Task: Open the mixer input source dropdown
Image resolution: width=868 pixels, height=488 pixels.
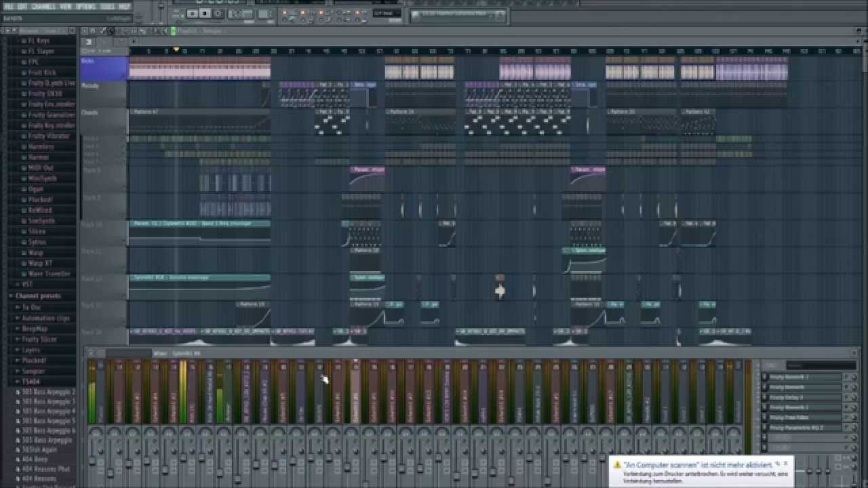Action: [820, 365]
